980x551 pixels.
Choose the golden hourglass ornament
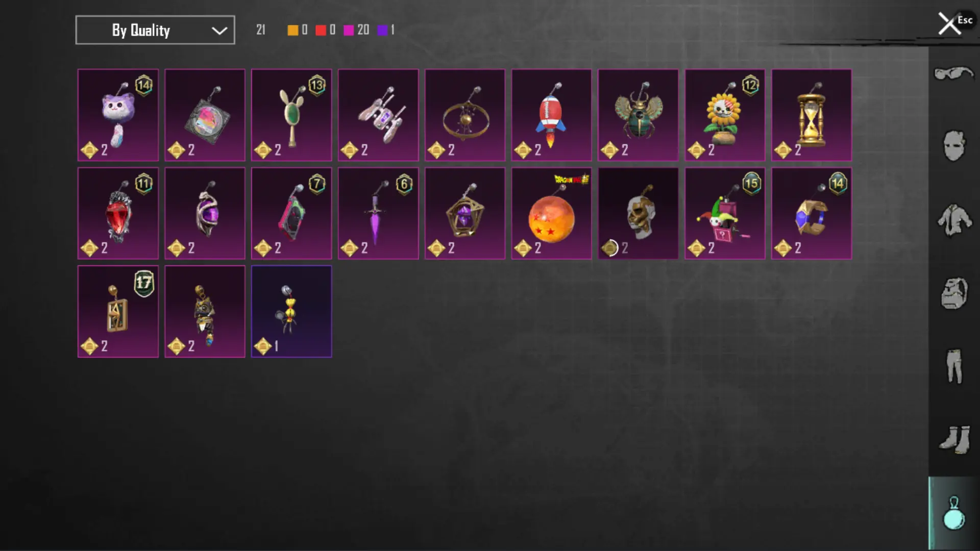pyautogui.click(x=812, y=115)
